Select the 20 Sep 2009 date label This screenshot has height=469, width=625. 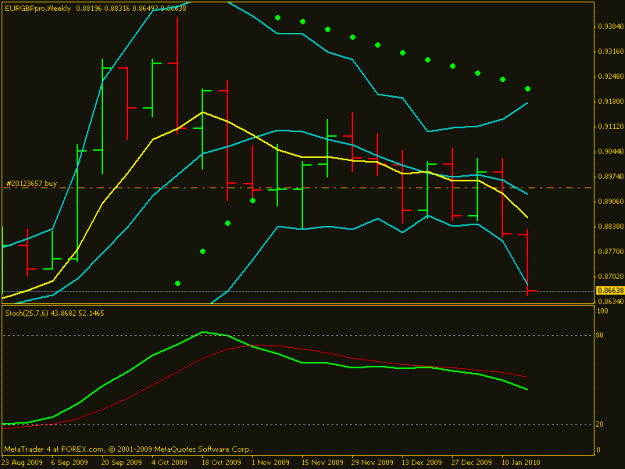pyautogui.click(x=122, y=463)
